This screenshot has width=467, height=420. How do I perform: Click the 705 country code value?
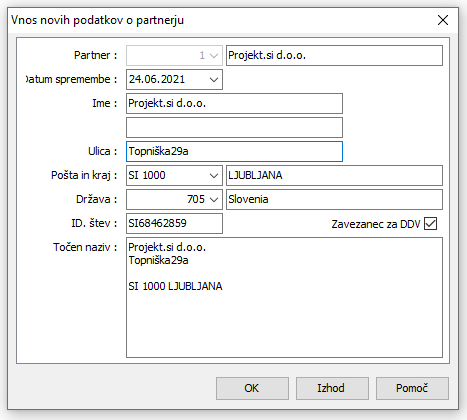tap(196, 199)
